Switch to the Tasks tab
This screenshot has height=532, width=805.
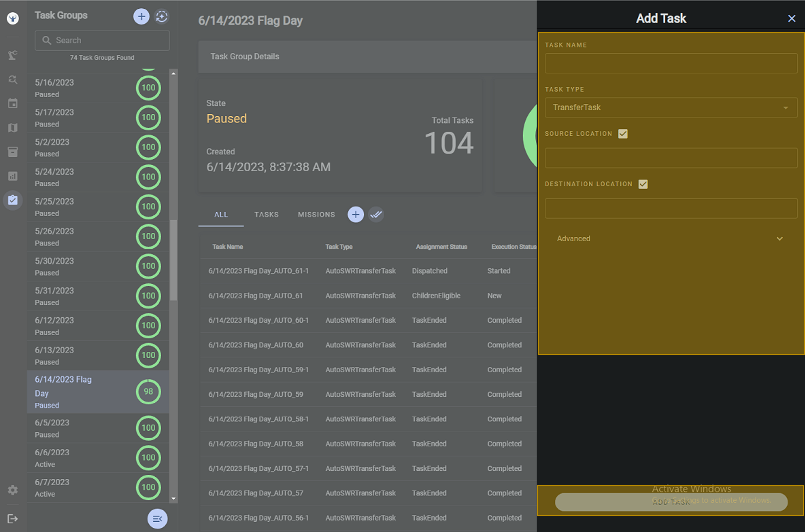click(x=267, y=215)
